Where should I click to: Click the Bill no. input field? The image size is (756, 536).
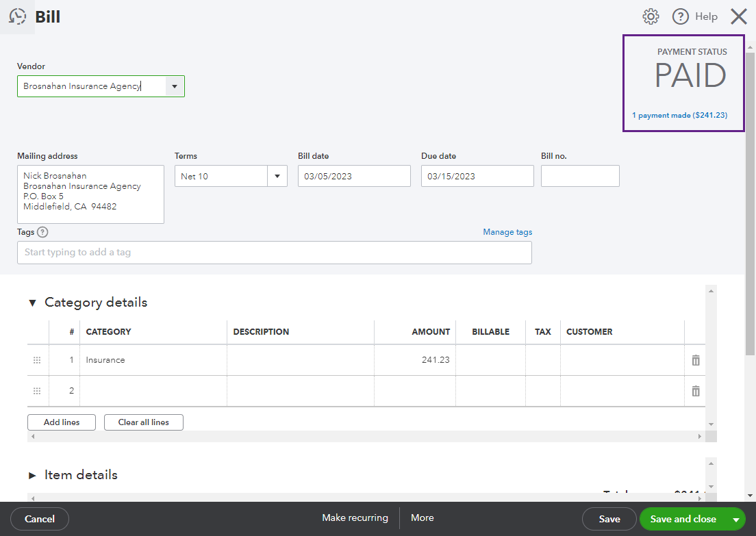(x=580, y=176)
